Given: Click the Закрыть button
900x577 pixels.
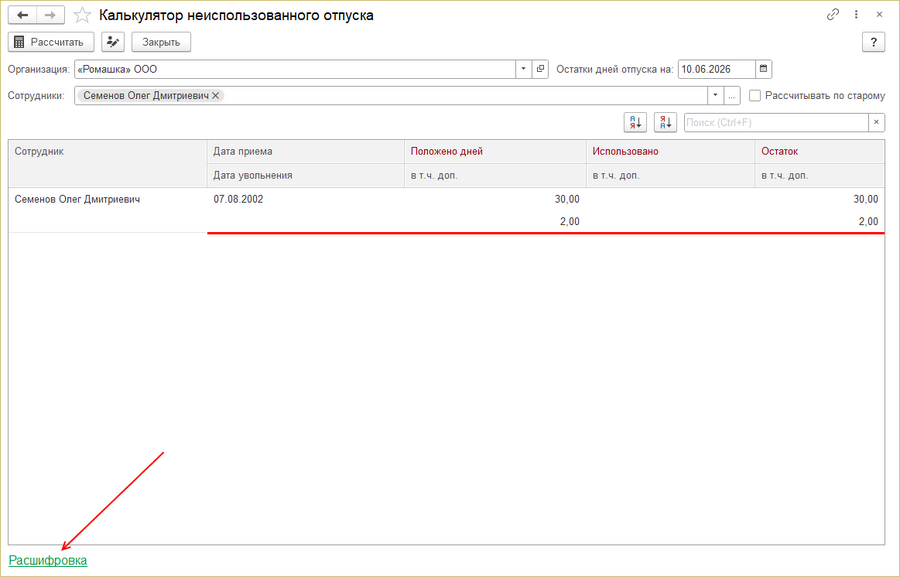Looking at the screenshot, I should pyautogui.click(x=161, y=42).
